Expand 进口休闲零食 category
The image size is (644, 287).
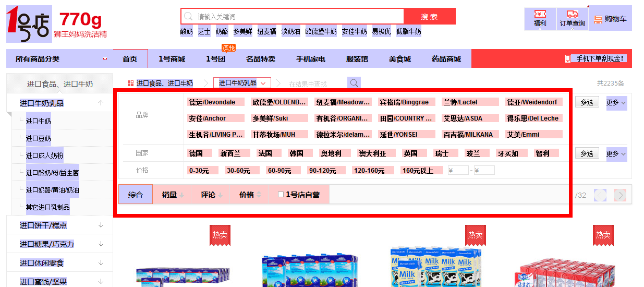point(101,262)
